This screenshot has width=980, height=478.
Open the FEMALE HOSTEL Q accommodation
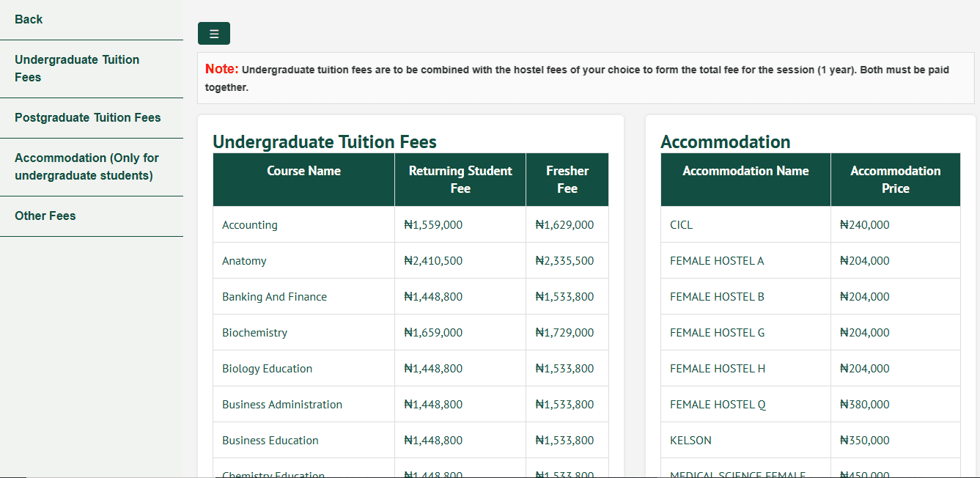click(717, 404)
